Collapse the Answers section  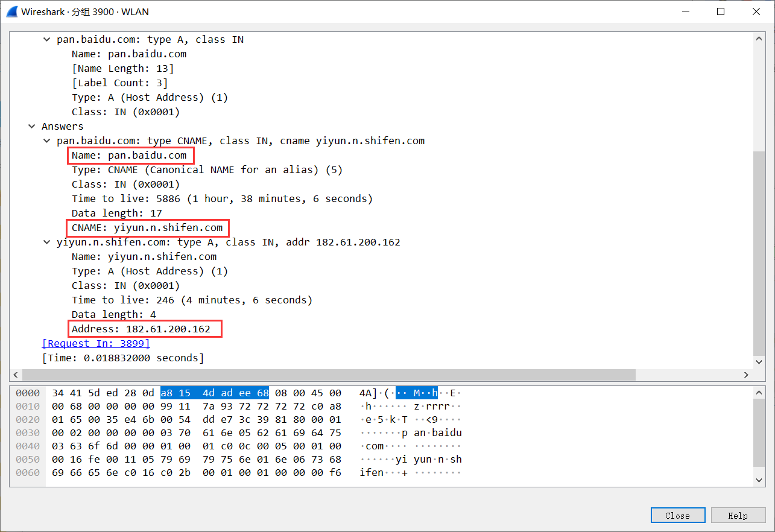point(31,127)
